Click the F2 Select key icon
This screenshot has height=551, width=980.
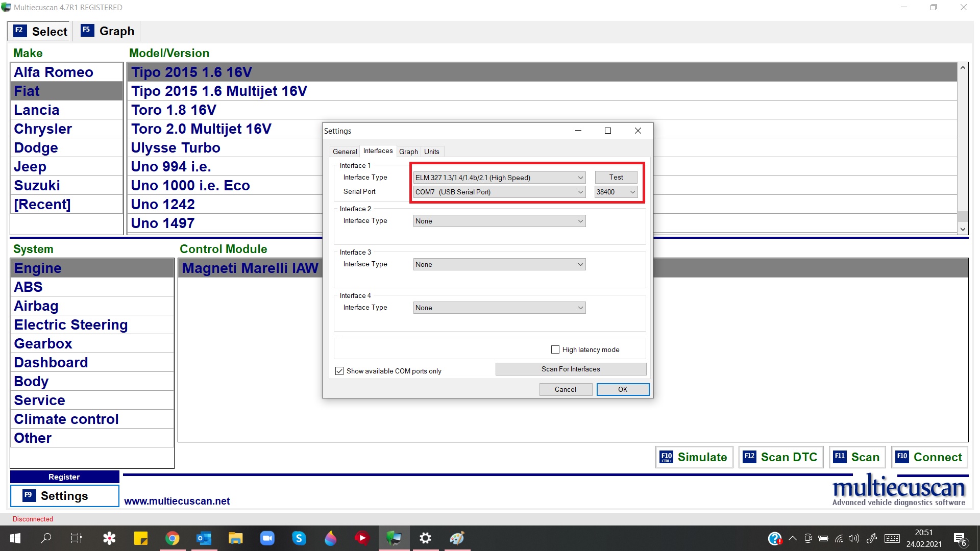19,31
